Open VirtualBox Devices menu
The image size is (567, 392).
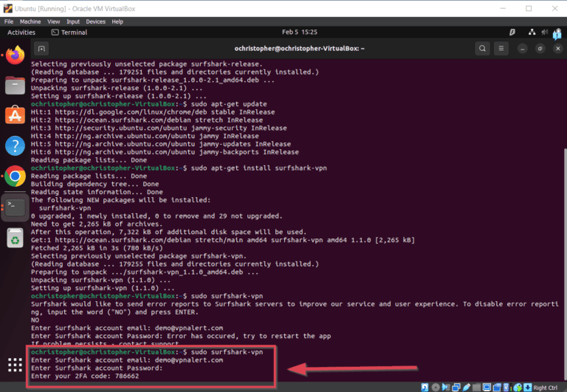[95, 21]
